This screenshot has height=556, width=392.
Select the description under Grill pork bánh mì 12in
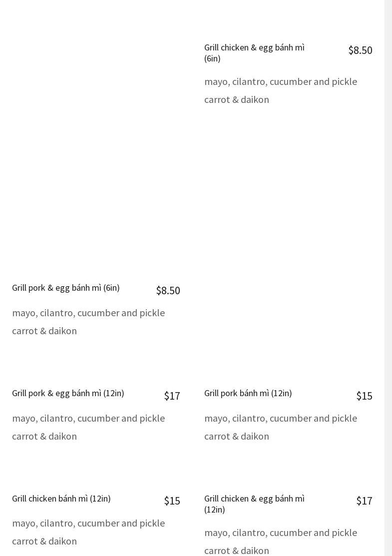280,427
